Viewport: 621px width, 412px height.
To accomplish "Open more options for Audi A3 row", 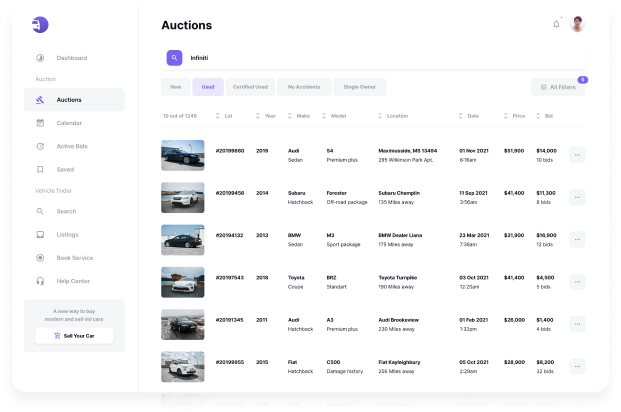I will 577,324.
